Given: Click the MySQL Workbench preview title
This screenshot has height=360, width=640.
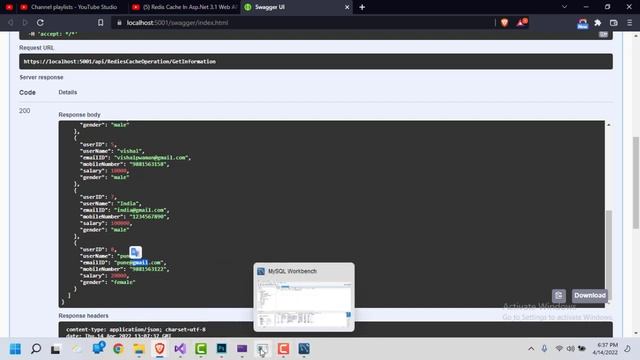Looking at the screenshot, I should [x=292, y=271].
